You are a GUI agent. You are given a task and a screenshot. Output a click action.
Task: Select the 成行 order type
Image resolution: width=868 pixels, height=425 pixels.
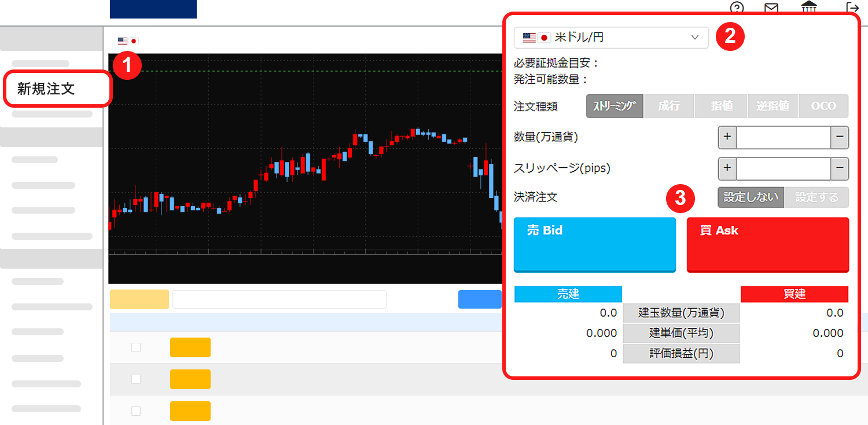669,106
